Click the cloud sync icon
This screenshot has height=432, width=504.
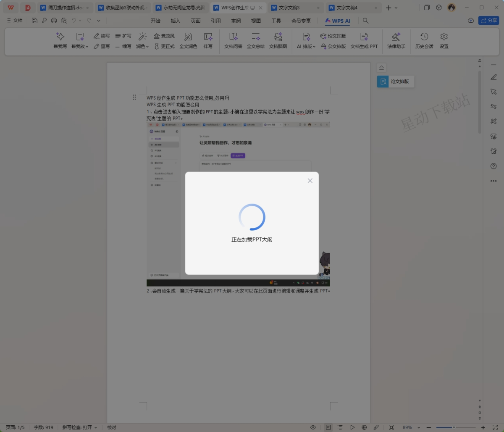click(471, 20)
